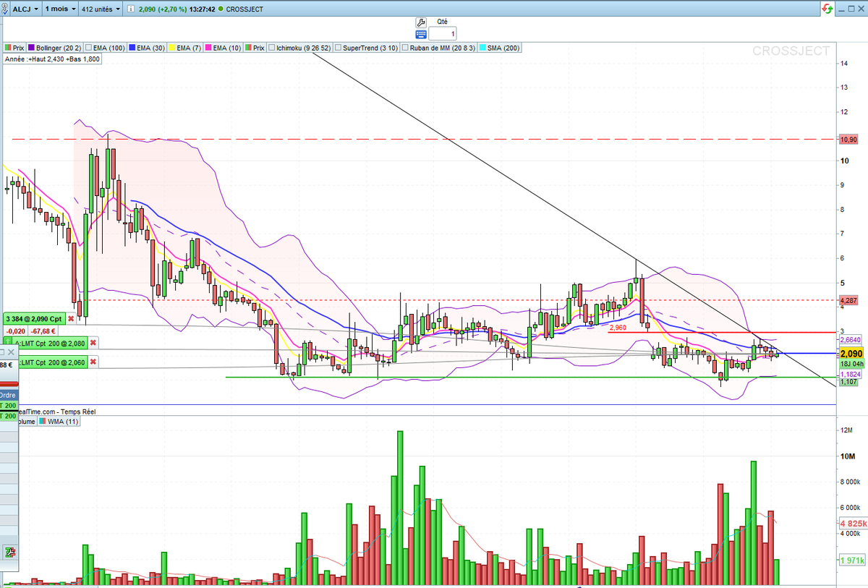Click the red-green icon in left panel
The height and width of the screenshot is (588, 868).
pyautogui.click(x=9, y=552)
